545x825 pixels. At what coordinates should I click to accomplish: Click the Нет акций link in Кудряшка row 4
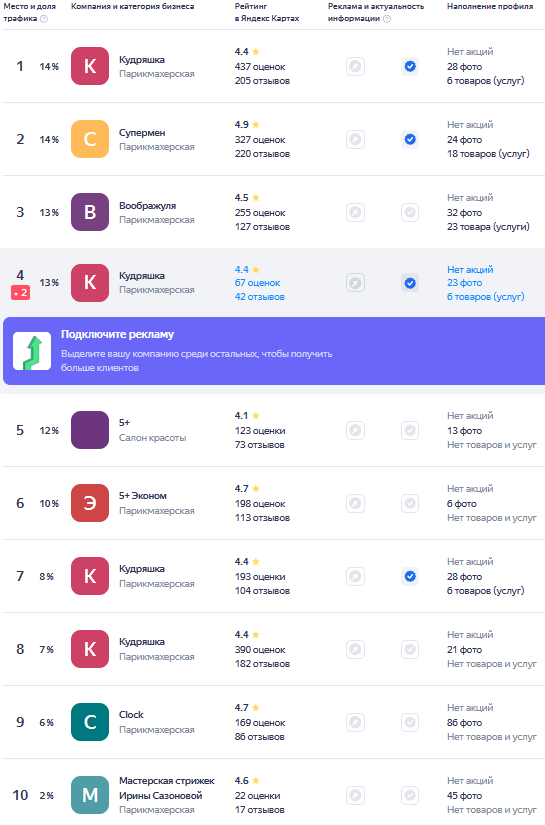point(470,269)
